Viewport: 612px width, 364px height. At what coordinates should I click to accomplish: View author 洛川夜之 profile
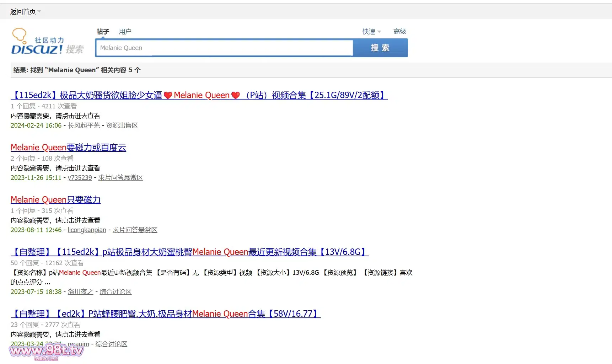click(81, 292)
